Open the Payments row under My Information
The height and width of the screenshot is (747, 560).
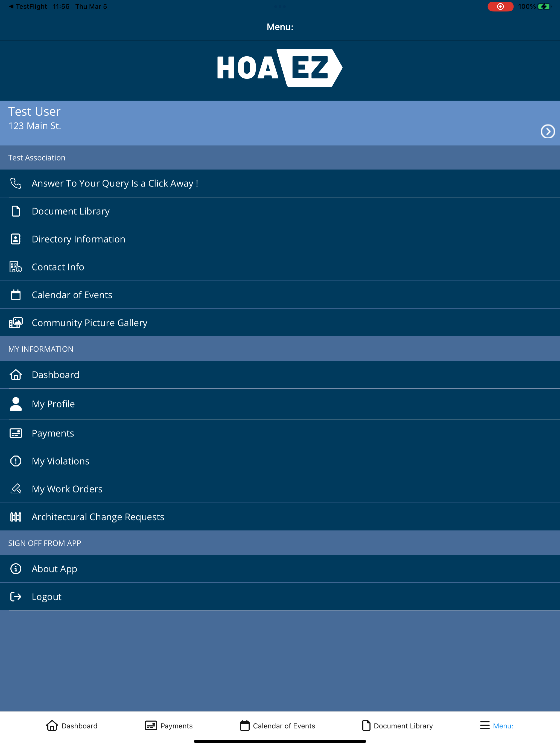[280, 433]
